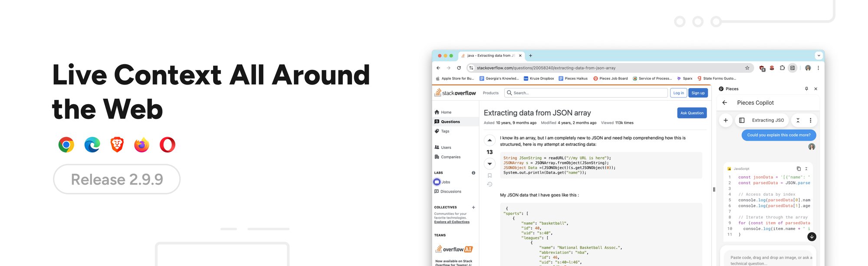Click the Extracting JSO conversation title

(x=768, y=120)
